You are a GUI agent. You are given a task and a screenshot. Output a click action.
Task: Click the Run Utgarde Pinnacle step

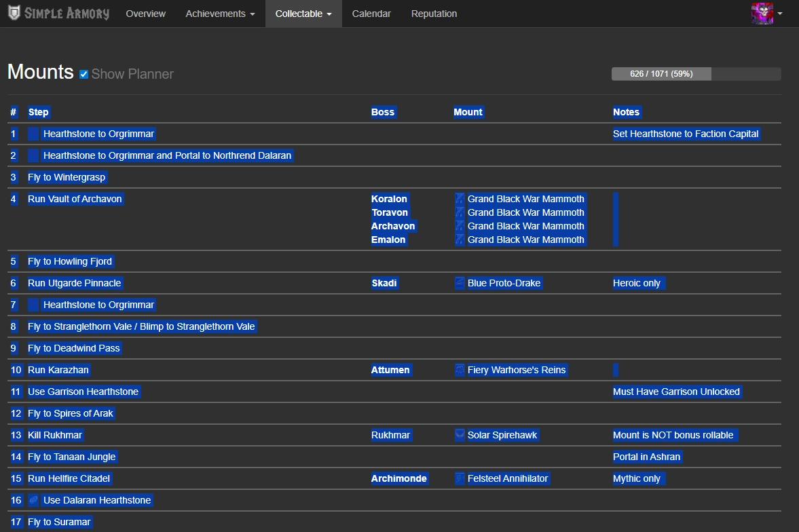[x=75, y=283]
